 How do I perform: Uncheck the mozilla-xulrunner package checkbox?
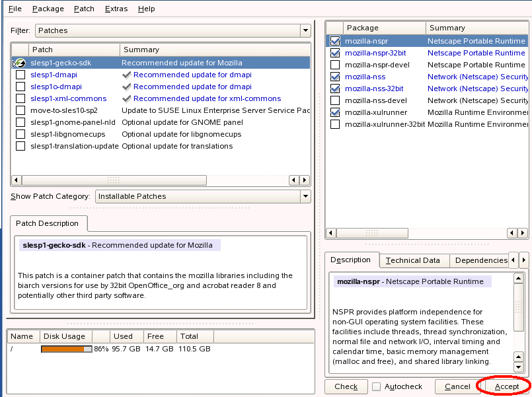click(x=335, y=112)
